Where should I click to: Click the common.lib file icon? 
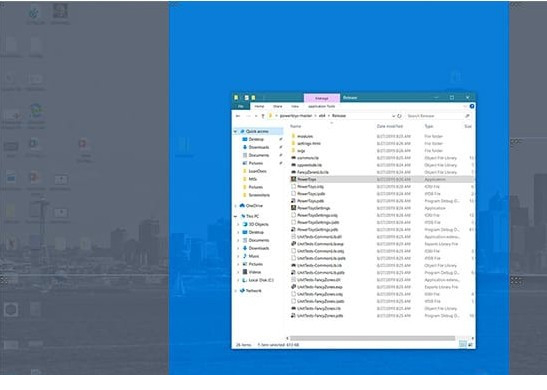(293, 158)
